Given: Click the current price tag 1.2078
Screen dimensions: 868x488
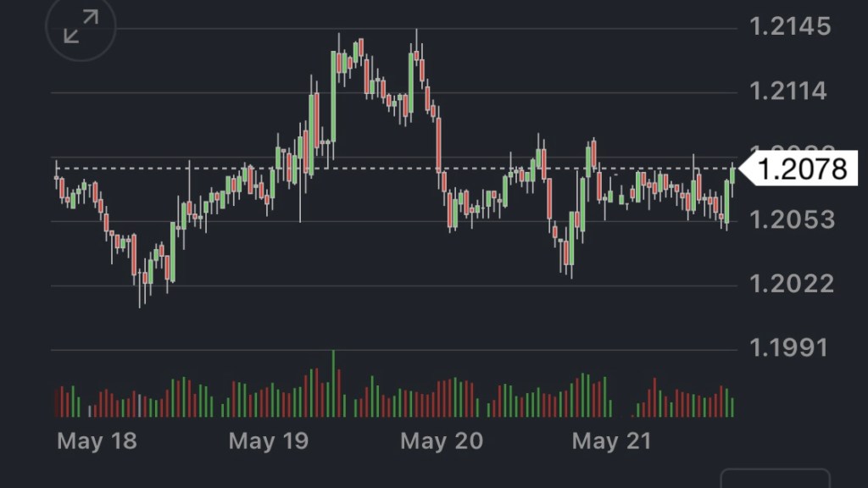Looking at the screenshot, I should tap(801, 169).
